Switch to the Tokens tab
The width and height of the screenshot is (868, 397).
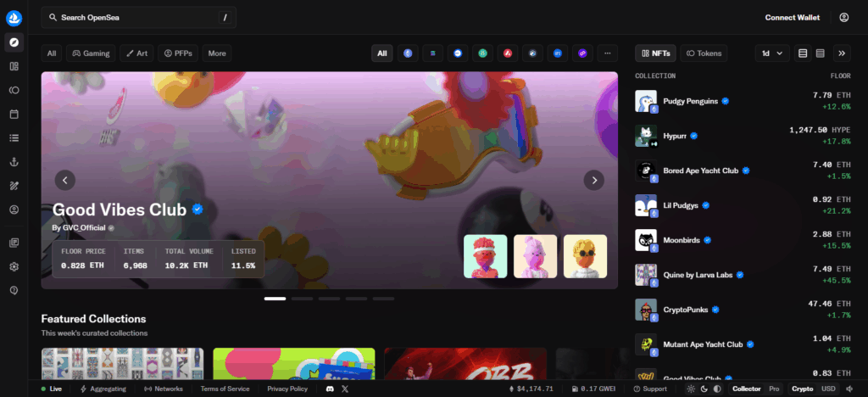click(704, 53)
